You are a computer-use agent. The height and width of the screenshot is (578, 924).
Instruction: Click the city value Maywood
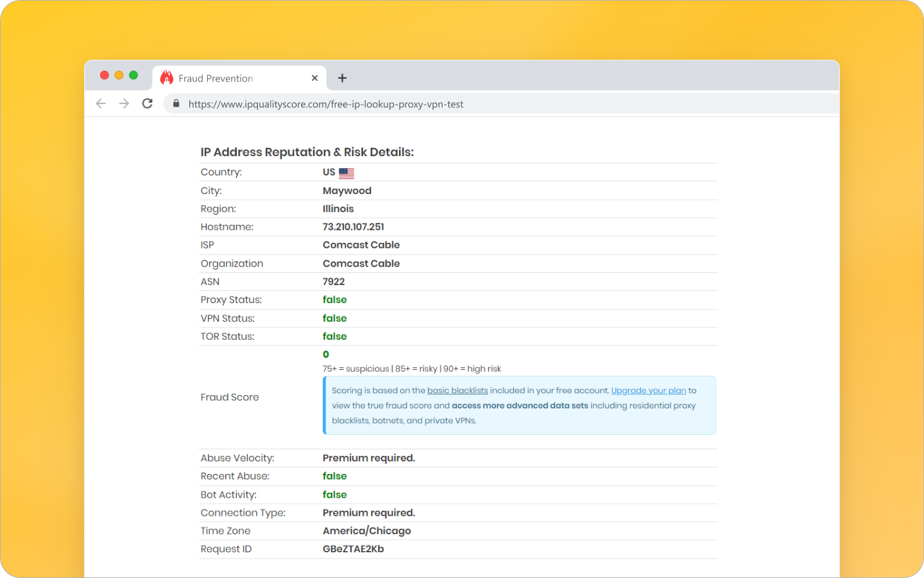(347, 191)
